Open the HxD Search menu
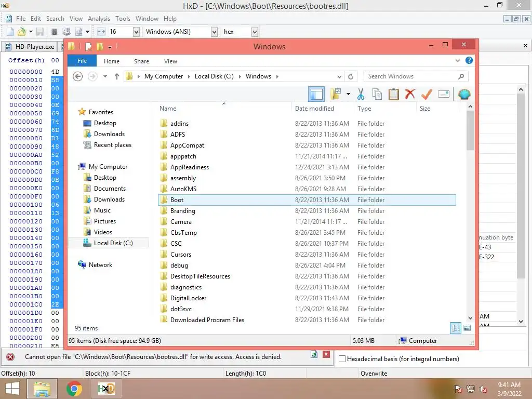The height and width of the screenshot is (399, 532). point(55,19)
